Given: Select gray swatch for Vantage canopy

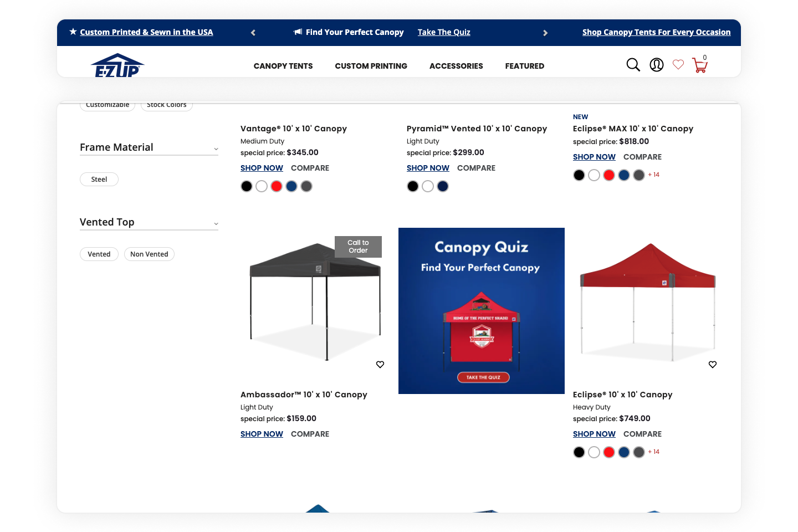Looking at the screenshot, I should (x=306, y=186).
